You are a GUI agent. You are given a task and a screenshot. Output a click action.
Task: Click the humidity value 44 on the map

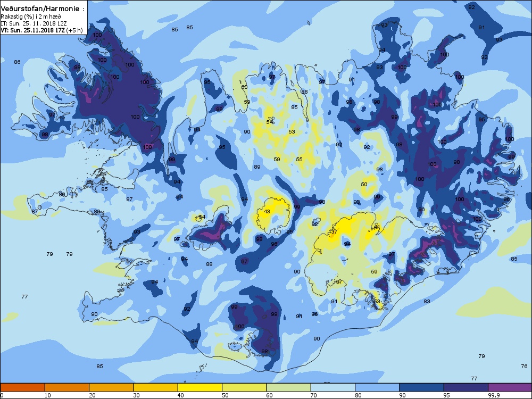click(377, 227)
